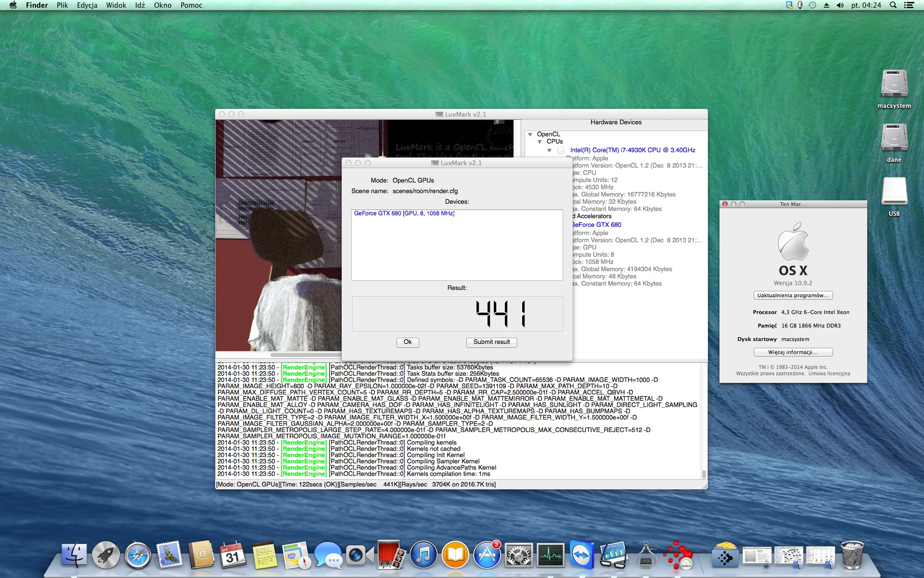Open minimized Mac Pro info window in dock
The height and width of the screenshot is (578, 924).
click(757, 556)
